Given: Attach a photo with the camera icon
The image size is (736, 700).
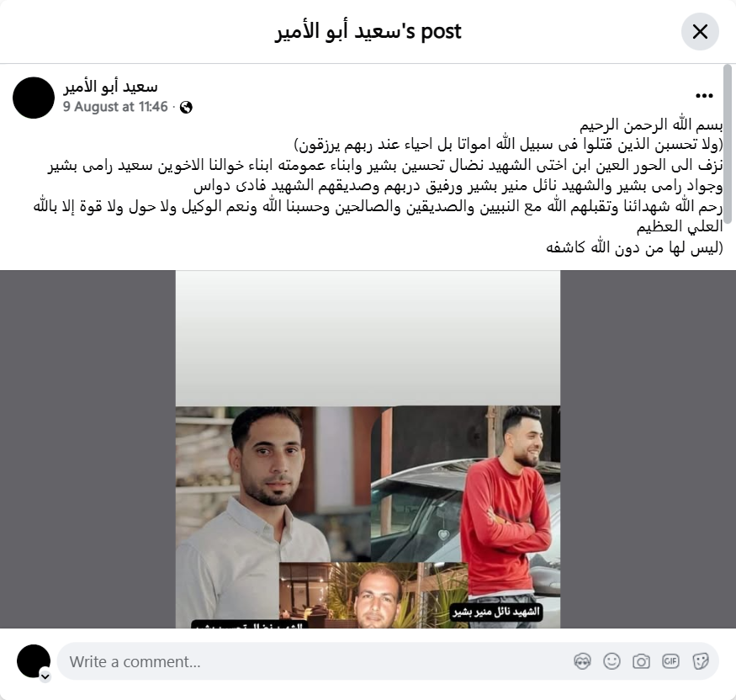Looking at the screenshot, I should click(641, 661).
